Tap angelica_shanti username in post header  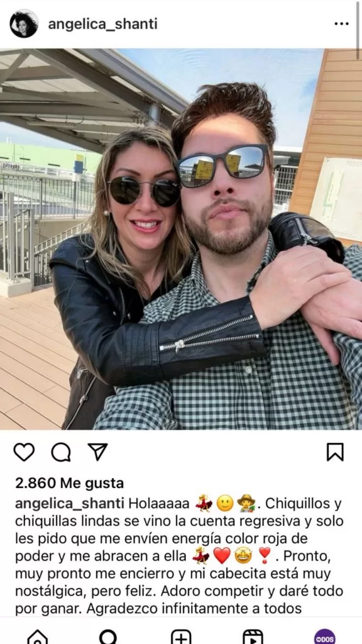tap(102, 25)
